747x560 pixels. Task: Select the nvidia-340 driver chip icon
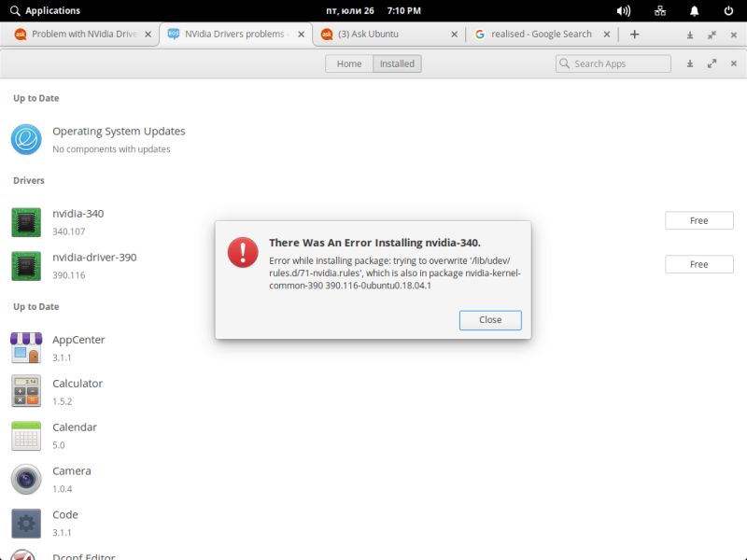coord(25,221)
